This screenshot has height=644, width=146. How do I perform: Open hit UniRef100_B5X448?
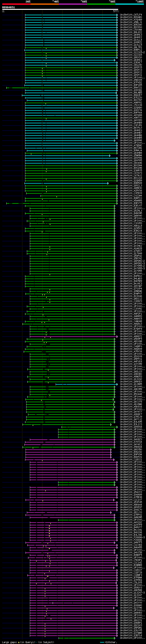131,394
